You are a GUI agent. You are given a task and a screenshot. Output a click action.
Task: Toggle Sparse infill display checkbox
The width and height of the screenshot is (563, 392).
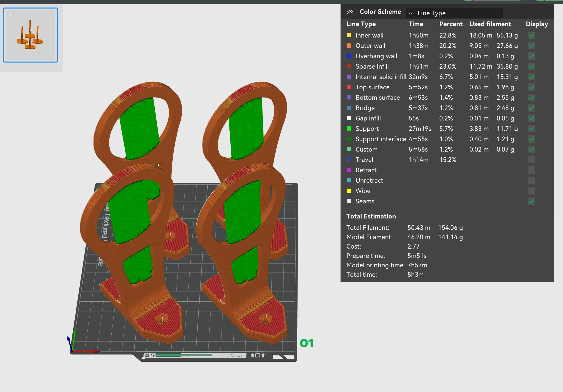point(532,67)
